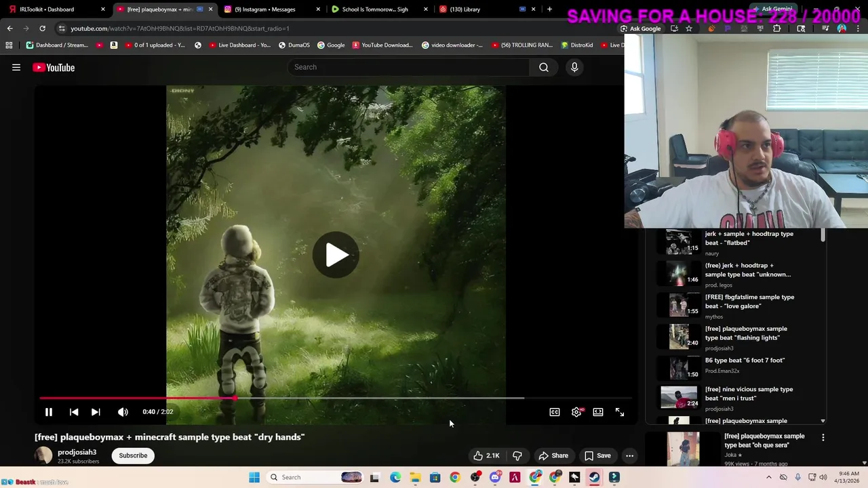Open Chrome profile avatar

842,28
